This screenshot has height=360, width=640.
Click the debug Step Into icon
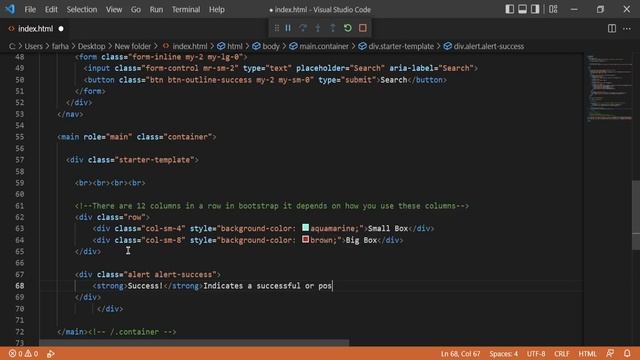click(318, 28)
